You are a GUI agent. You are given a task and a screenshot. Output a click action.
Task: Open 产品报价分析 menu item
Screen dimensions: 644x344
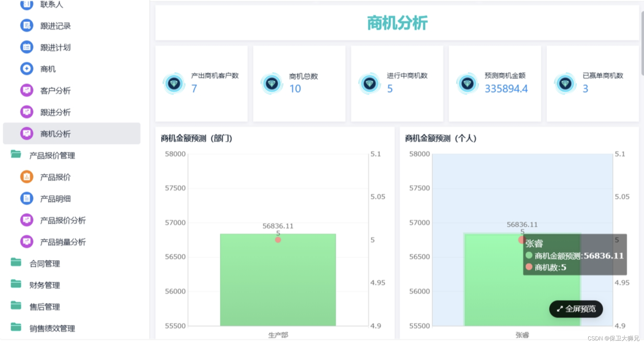63,220
